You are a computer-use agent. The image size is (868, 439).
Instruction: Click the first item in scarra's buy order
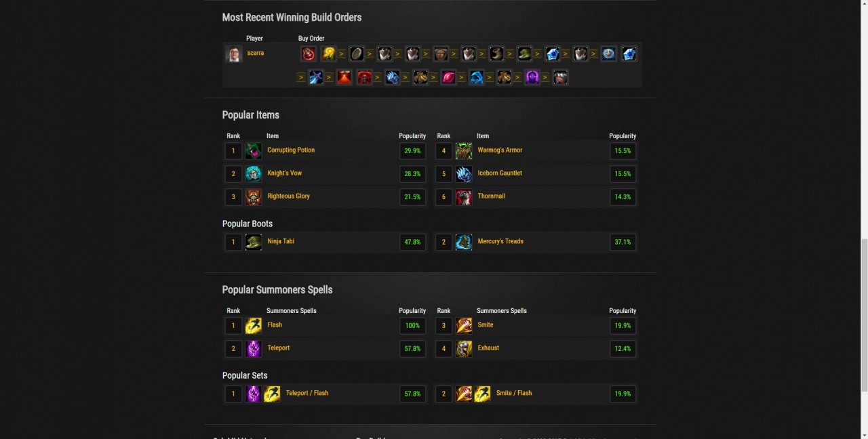point(309,54)
